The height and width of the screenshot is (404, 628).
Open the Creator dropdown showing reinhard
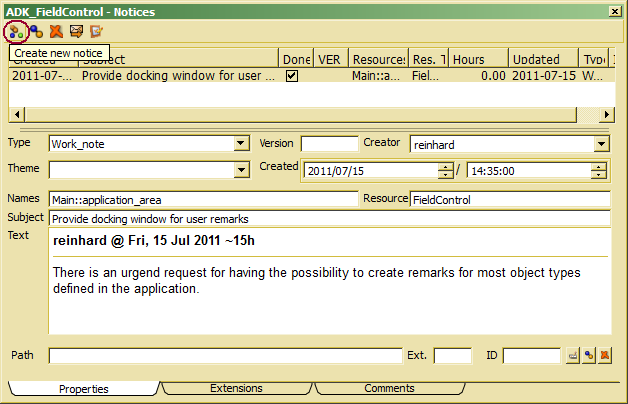601,144
